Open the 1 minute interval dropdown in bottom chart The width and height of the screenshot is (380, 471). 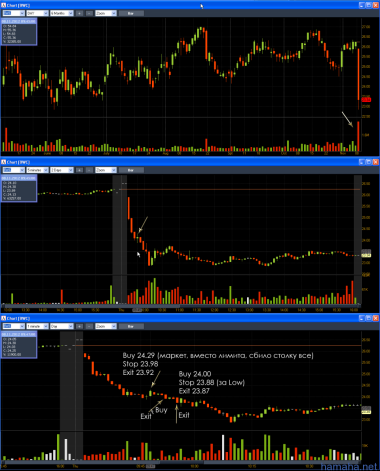coord(37,326)
